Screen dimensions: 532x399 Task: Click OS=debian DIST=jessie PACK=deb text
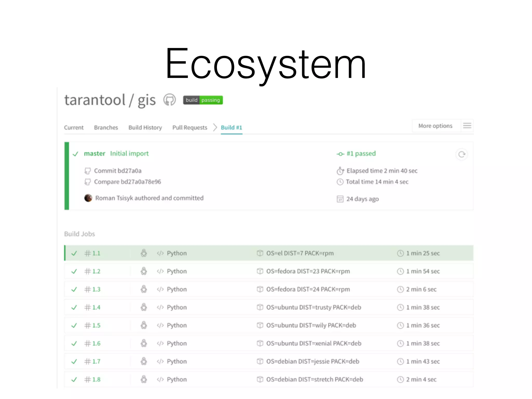(x=313, y=361)
